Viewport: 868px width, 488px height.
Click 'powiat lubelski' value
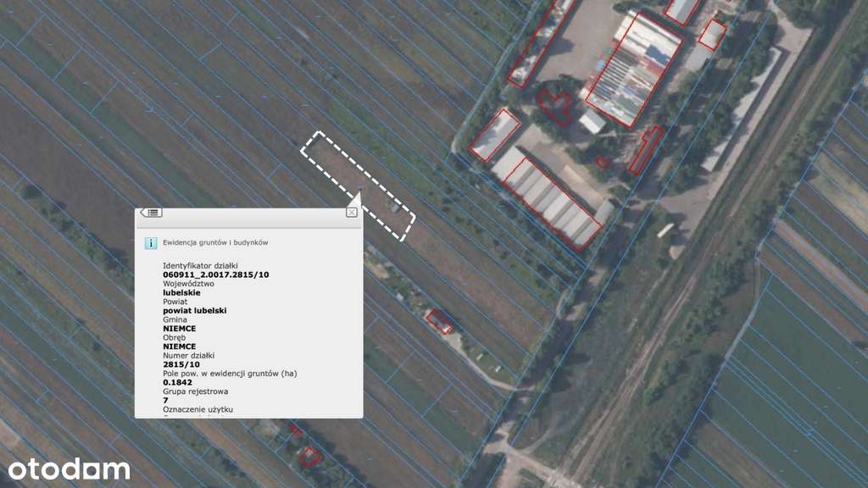[x=195, y=310]
